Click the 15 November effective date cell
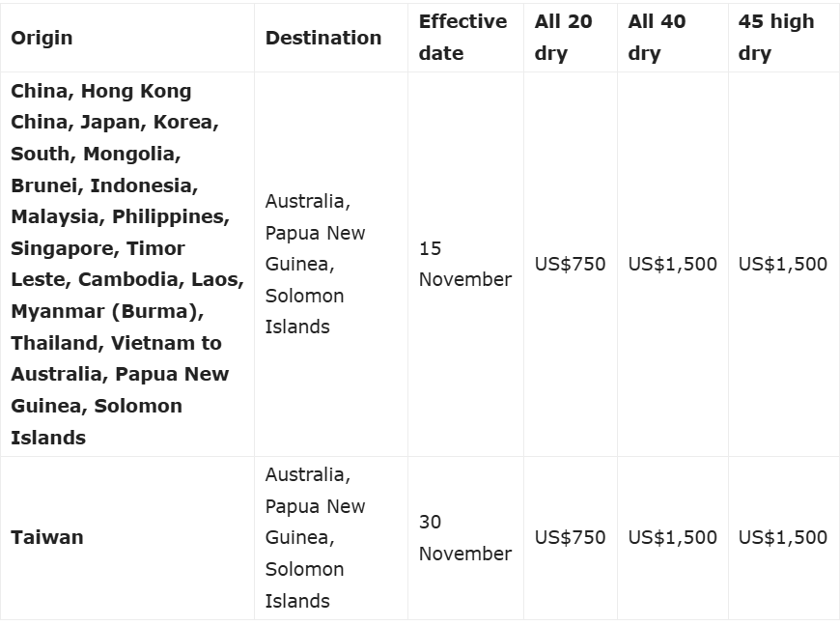840x626 pixels. click(x=464, y=264)
